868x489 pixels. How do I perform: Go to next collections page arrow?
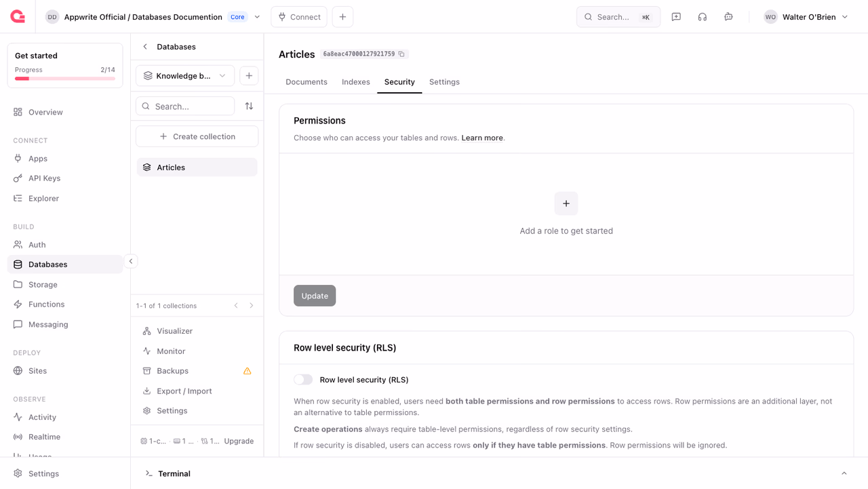[252, 306]
